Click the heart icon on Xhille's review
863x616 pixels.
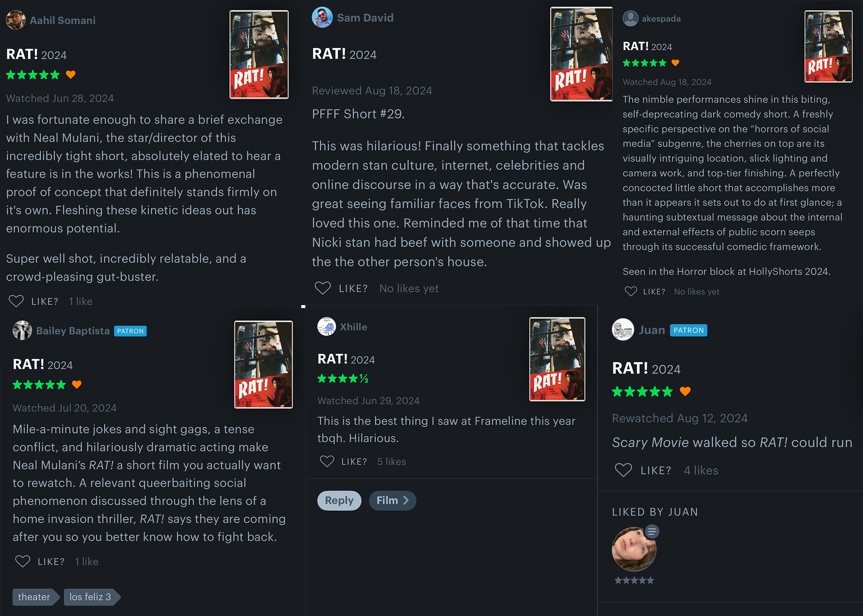pos(327,462)
